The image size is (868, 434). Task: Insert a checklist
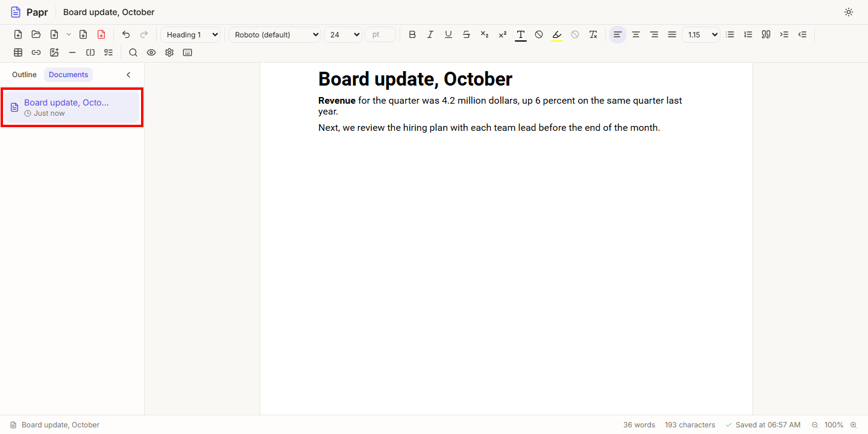[108, 52]
